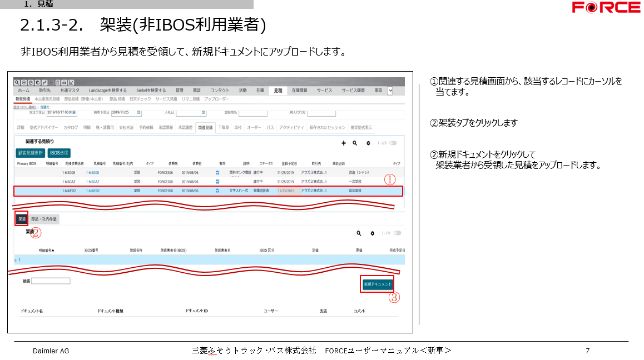This screenshot has height=360, width=644.
Task: Open gear settings in 架装 panel
Action: coord(373,233)
